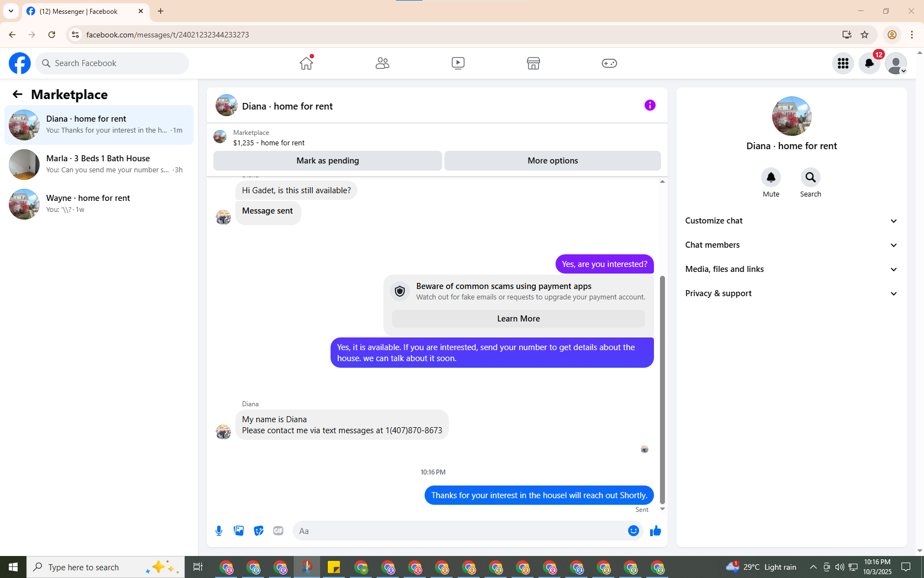Focus the Aa message input box
924x578 pixels.
coord(460,531)
